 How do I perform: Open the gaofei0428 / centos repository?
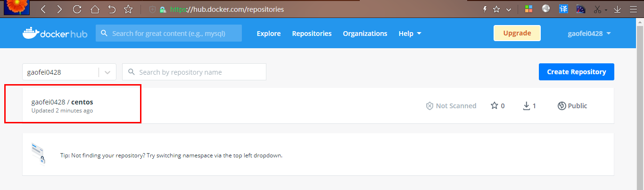pos(62,102)
